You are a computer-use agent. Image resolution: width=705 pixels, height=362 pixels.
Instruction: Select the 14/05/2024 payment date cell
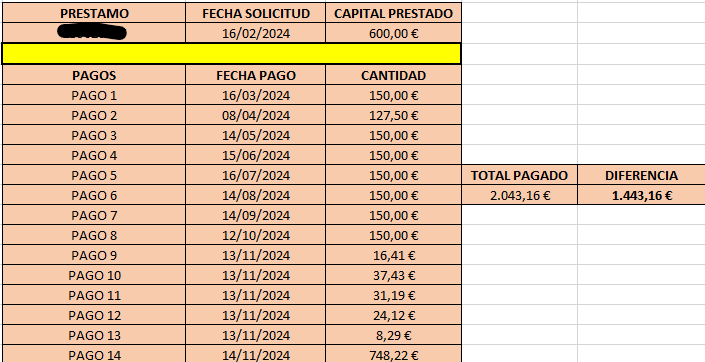[x=255, y=135]
